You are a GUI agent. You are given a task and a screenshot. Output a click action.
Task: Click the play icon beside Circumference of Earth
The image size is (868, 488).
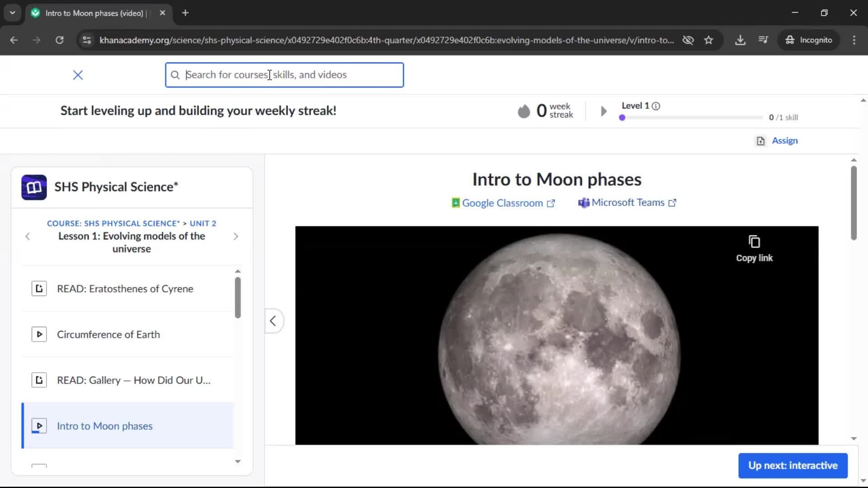click(39, 334)
